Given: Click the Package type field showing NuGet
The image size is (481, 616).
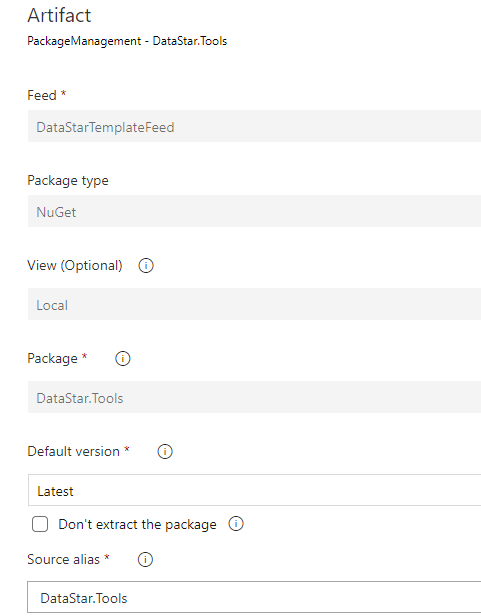Looking at the screenshot, I should click(254, 211).
